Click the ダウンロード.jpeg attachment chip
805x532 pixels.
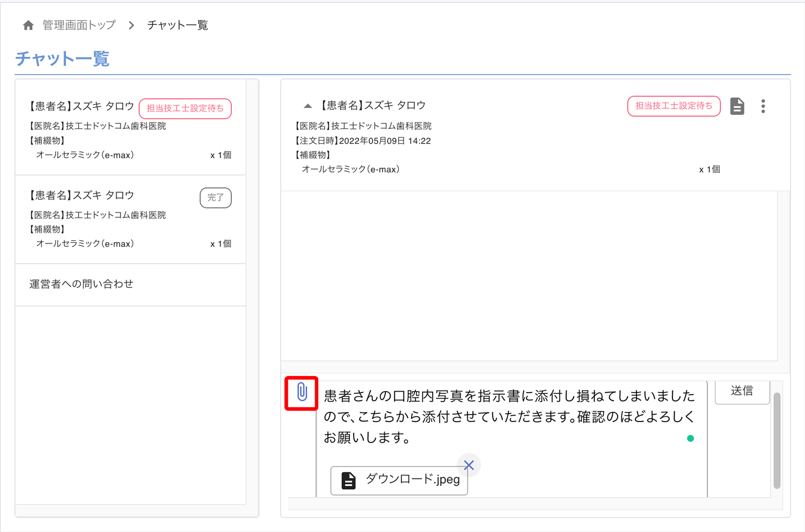tap(412, 479)
